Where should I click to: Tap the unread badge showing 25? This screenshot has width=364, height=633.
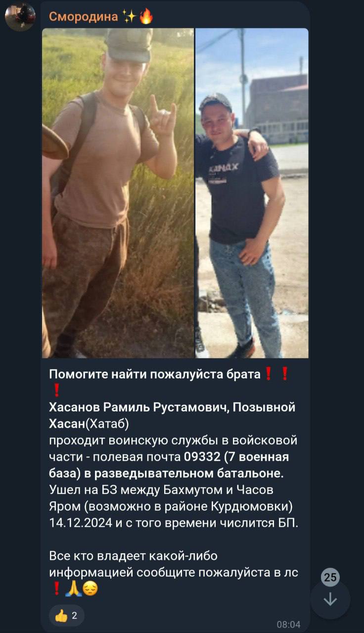click(x=330, y=577)
